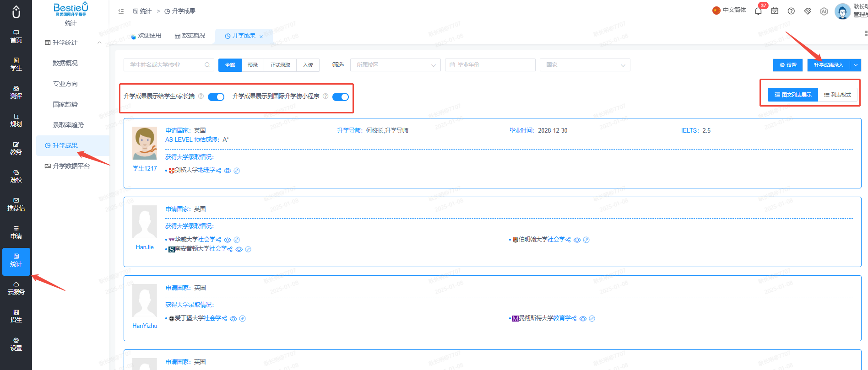
Task: Select the 正式录取 filter tab
Action: tap(280, 65)
